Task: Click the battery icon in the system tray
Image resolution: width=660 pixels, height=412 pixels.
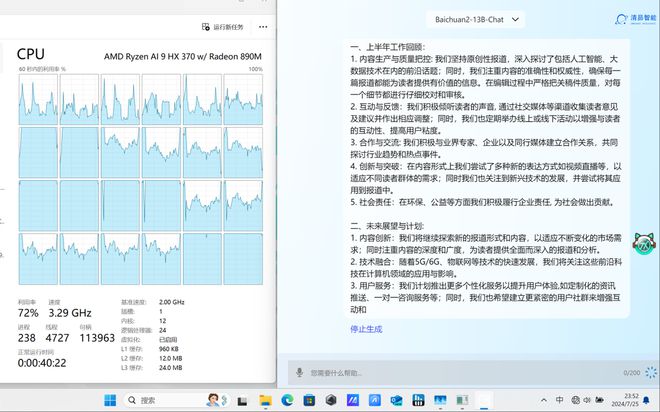Action: point(599,400)
